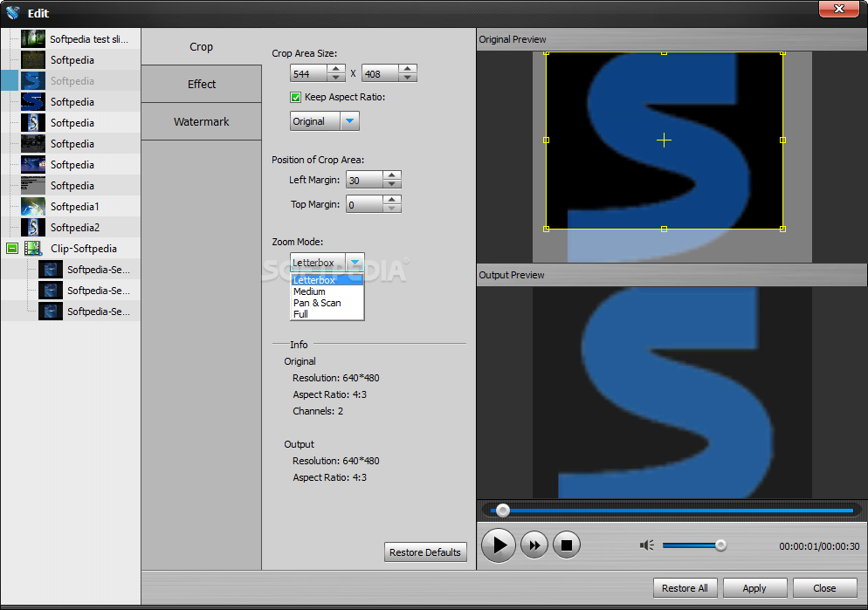Click the volume slider handle
Screen dimensions: 868x610
click(720, 545)
